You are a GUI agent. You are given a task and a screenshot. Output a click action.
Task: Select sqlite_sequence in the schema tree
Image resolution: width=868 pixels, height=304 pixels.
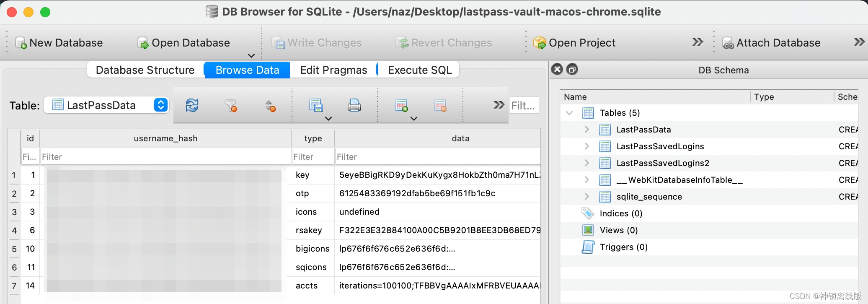[649, 197]
